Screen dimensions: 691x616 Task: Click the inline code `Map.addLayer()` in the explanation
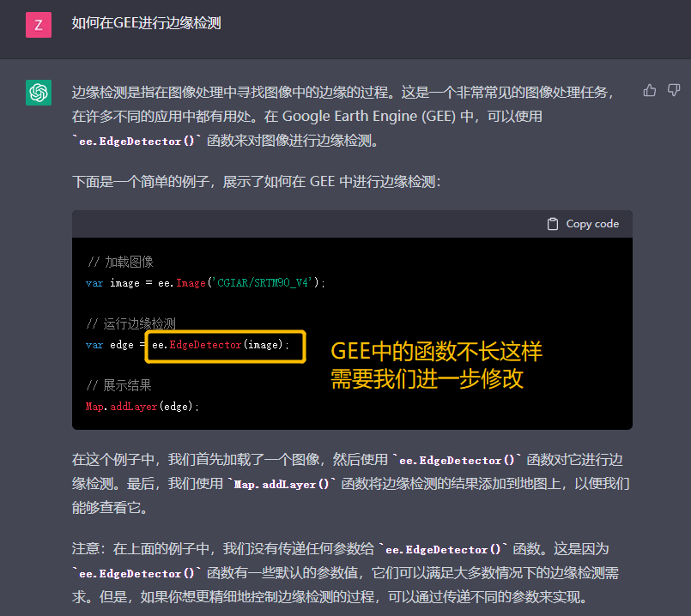[282, 485]
